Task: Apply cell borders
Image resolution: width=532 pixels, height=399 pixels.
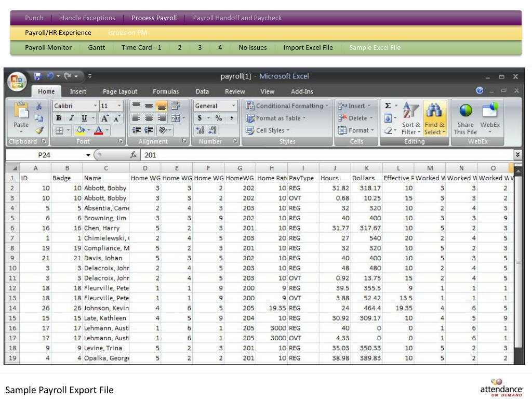Action: [x=59, y=130]
